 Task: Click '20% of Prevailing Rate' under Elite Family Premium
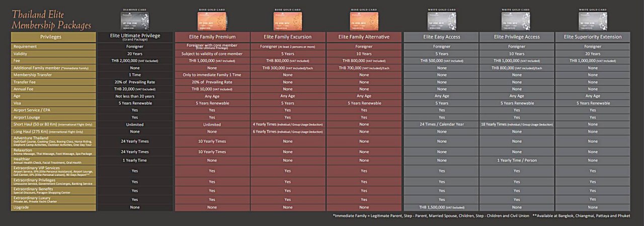(x=211, y=81)
